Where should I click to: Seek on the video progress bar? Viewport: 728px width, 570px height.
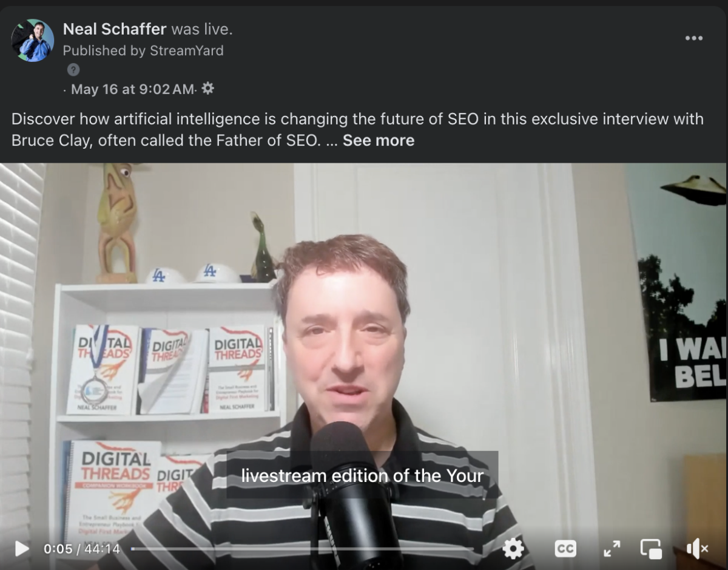coord(302,549)
